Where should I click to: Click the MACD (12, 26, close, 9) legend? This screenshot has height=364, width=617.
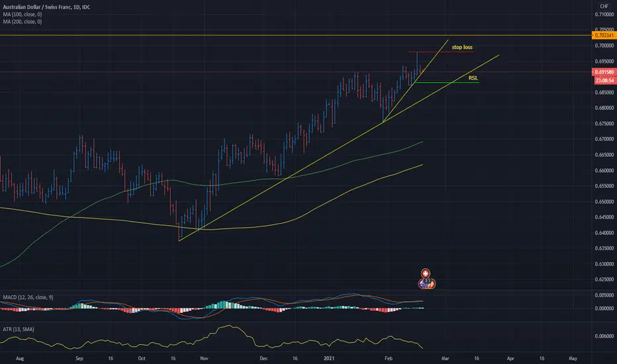[x=28, y=297]
